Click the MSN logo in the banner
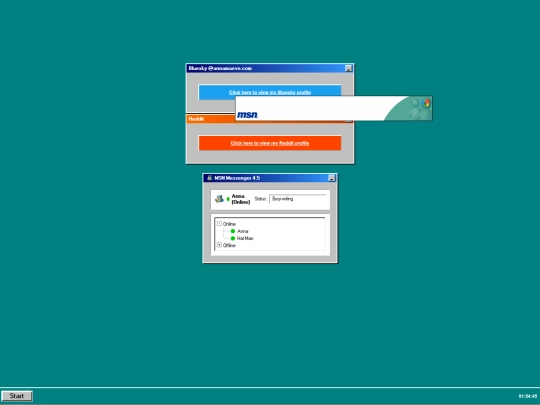Viewport: 540px width, 405px height. pos(247,115)
